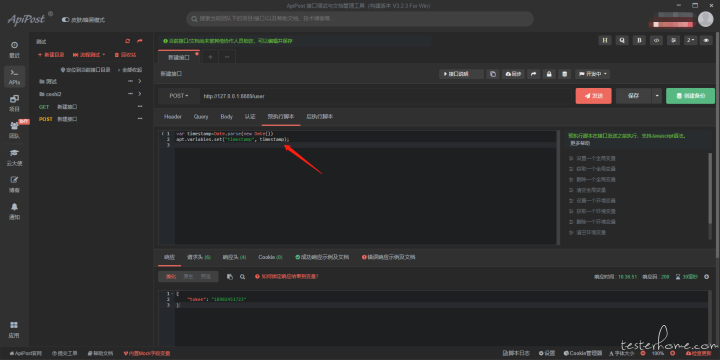Toggle the eye preview icon at far top right
Viewport: 720px width, 360px height.
706,40
